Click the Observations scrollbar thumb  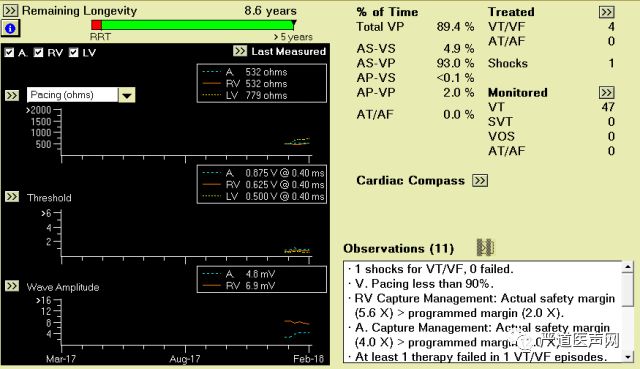[628, 289]
